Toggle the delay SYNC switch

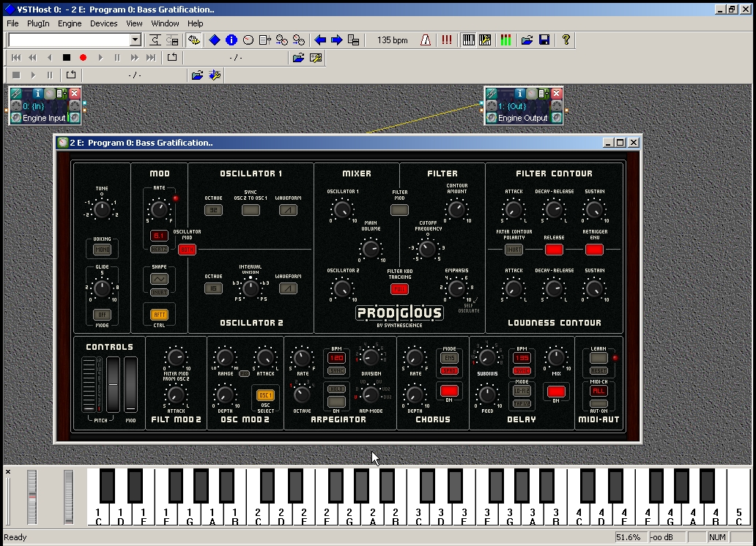click(522, 370)
